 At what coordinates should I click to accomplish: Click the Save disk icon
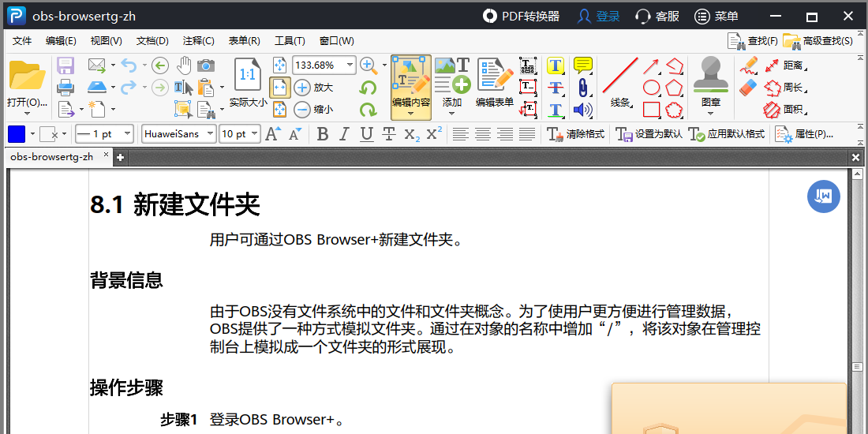65,65
